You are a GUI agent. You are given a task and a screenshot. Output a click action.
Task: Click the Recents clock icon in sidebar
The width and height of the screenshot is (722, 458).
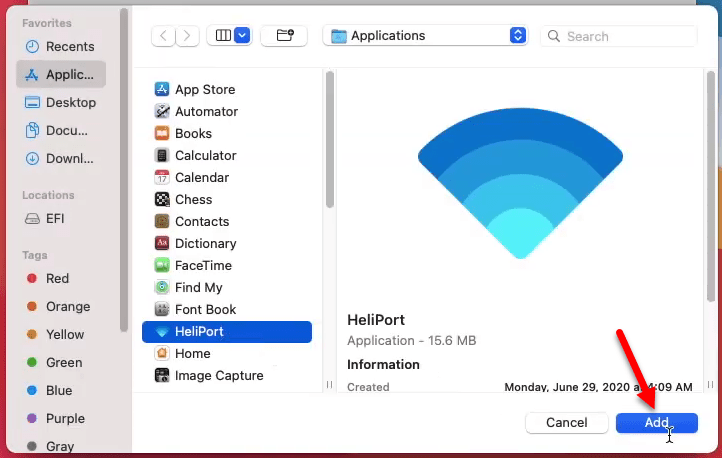(x=32, y=46)
